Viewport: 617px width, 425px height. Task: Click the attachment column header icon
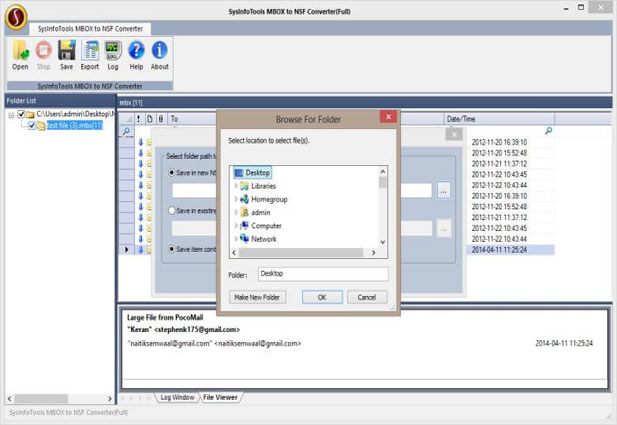(x=161, y=118)
